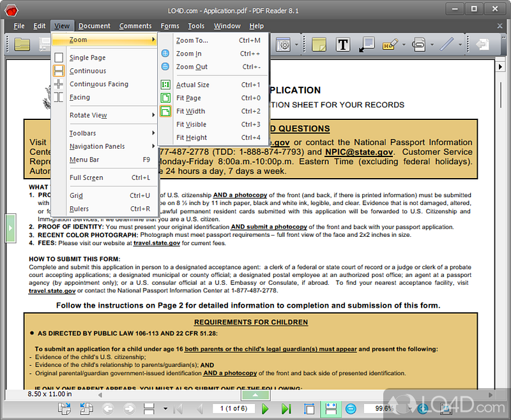Toggle Menu Bar visibility

pyautogui.click(x=104, y=160)
